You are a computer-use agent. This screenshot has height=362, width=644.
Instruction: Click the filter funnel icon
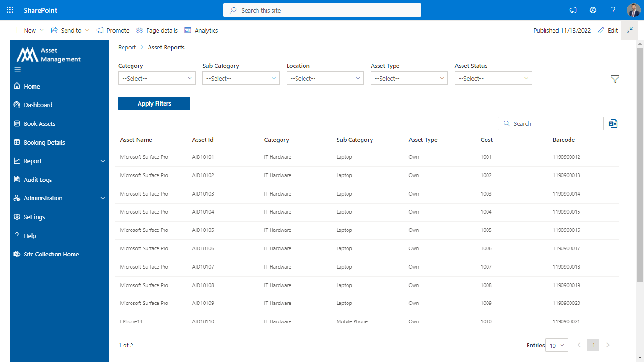click(x=615, y=79)
